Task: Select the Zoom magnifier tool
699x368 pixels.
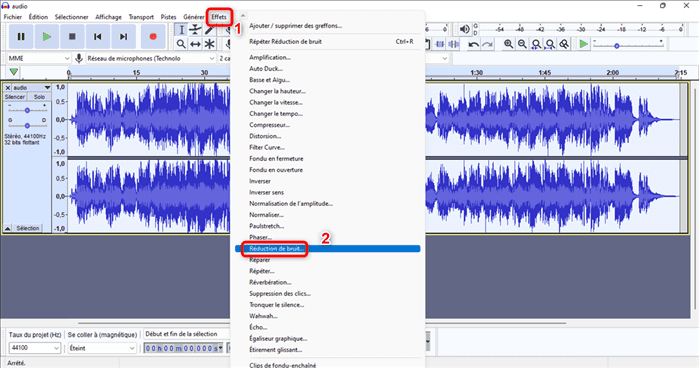Action: pos(181,44)
